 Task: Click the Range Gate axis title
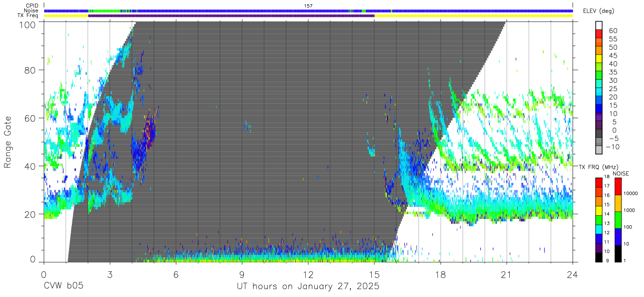(8, 142)
